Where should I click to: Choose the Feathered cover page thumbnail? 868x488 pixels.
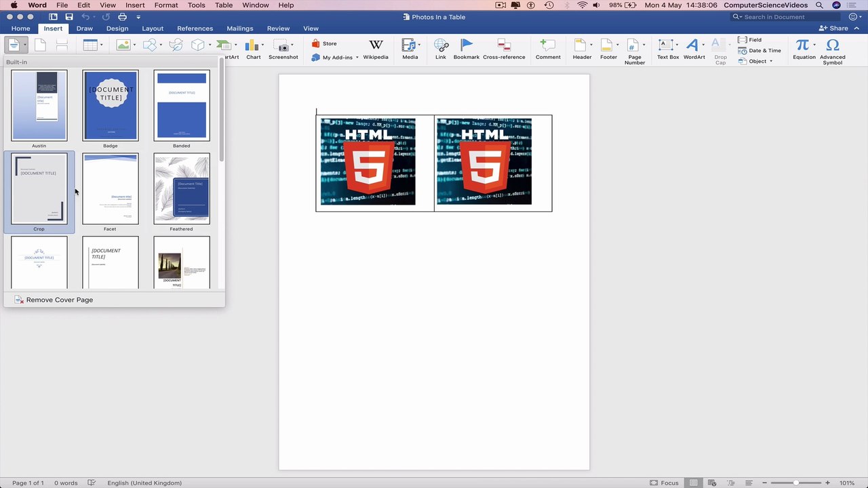tap(182, 189)
